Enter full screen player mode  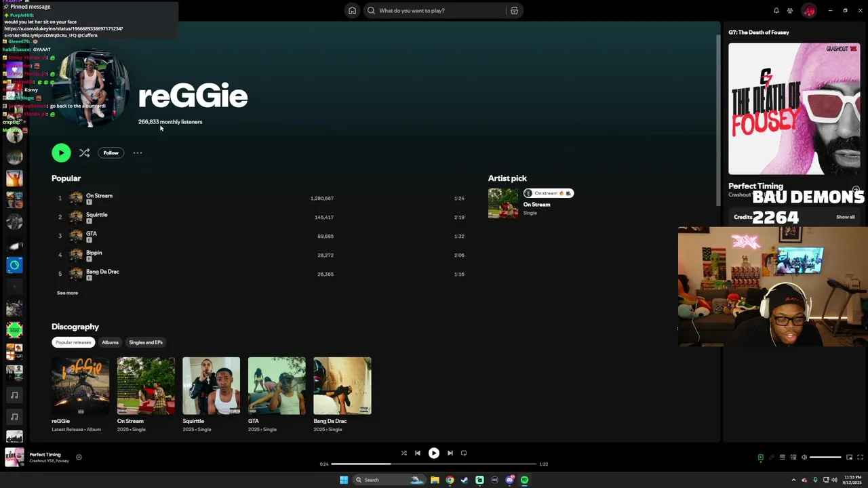click(x=860, y=457)
